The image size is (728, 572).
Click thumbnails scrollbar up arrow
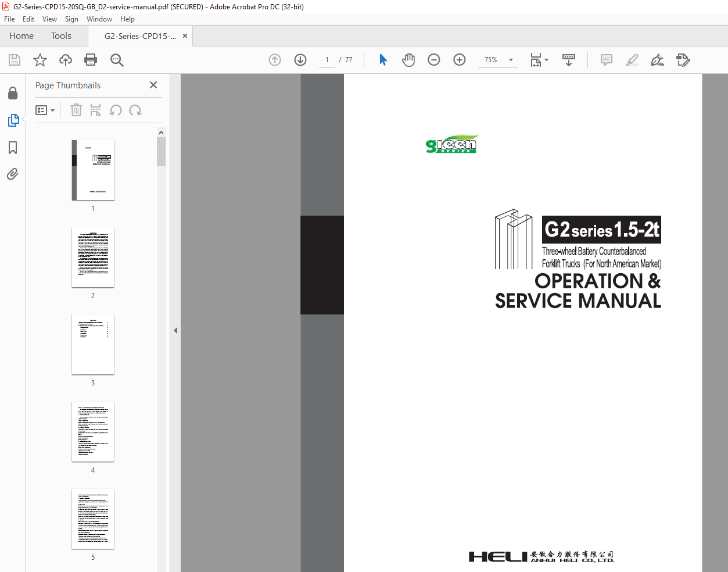[161, 133]
